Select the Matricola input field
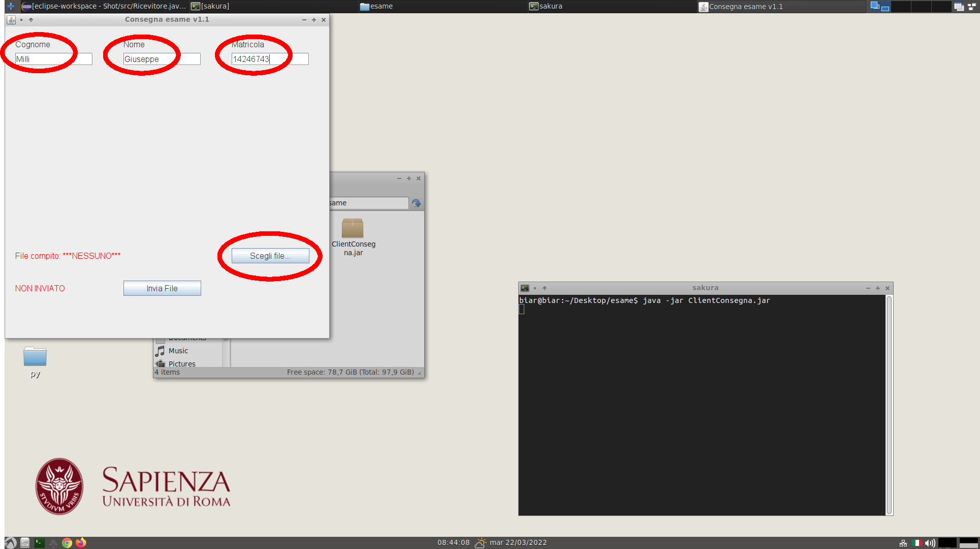Screen dimensions: 980x549 tap(270, 59)
